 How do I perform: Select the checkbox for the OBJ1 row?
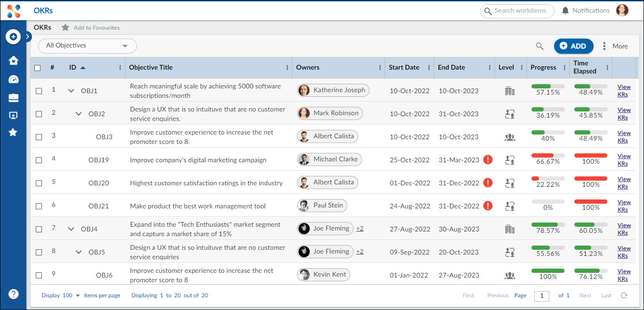point(39,91)
